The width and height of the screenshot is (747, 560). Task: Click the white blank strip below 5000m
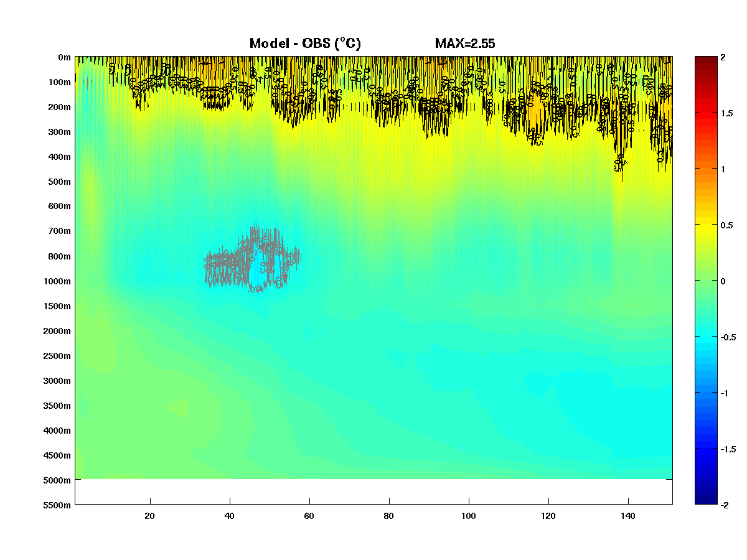374,492
